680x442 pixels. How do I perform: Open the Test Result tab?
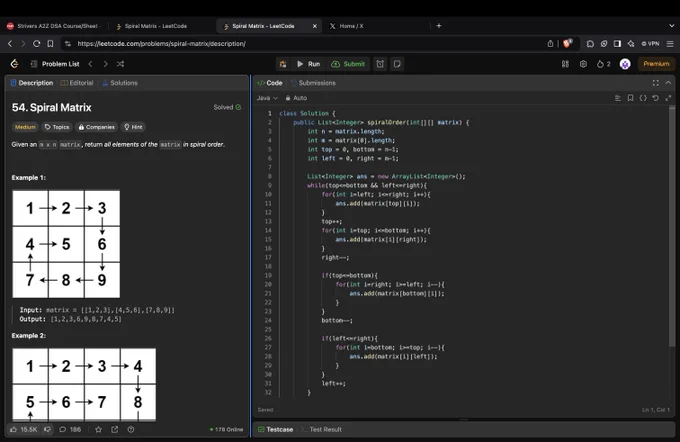pyautogui.click(x=321, y=429)
